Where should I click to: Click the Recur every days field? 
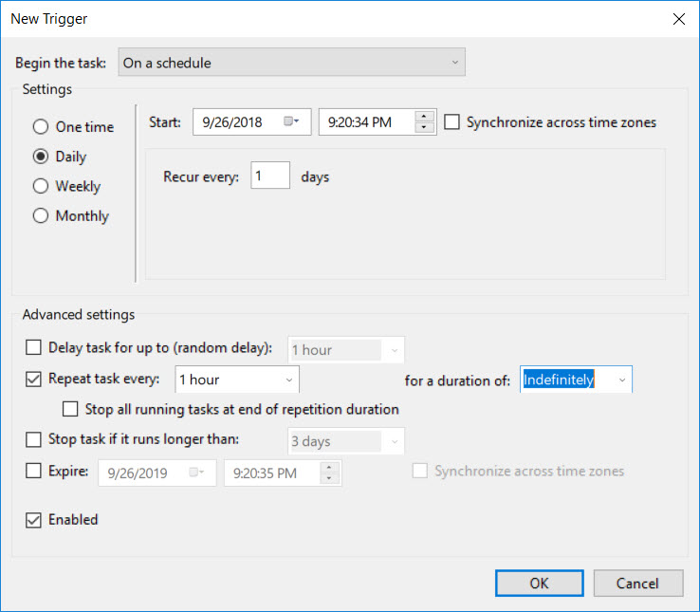point(270,176)
